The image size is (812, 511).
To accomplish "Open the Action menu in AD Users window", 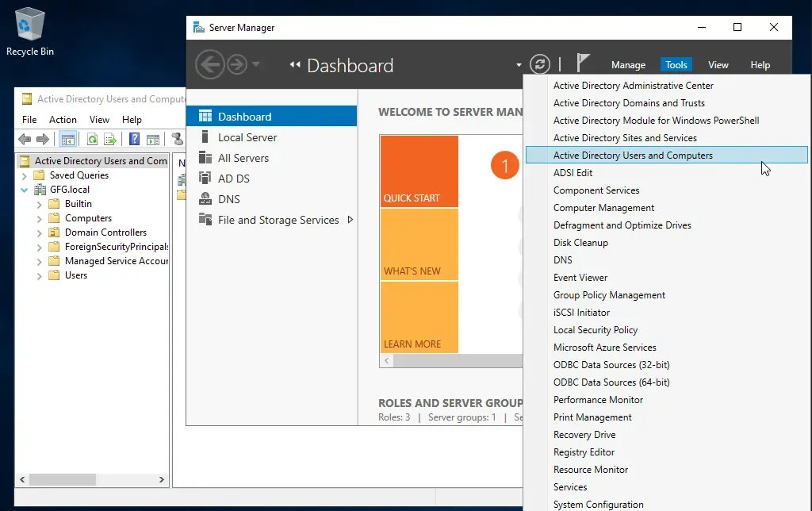I will coord(63,120).
